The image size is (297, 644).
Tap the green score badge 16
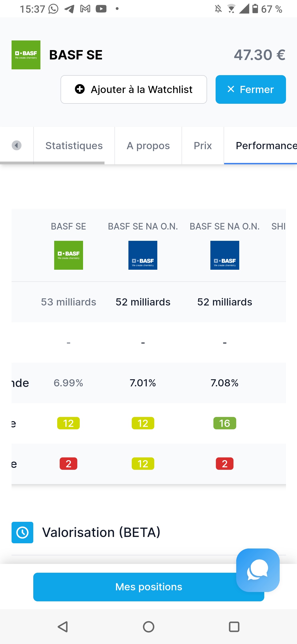[x=225, y=423]
